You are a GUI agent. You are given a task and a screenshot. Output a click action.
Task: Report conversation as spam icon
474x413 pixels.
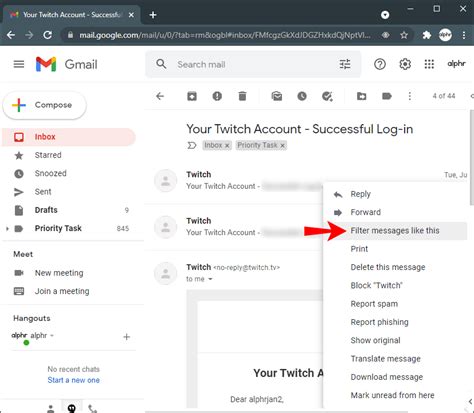pyautogui.click(x=217, y=96)
